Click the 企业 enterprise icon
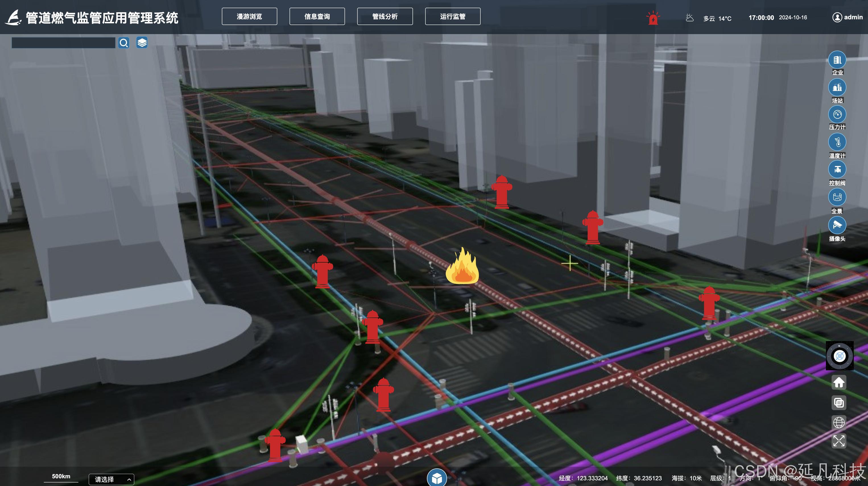This screenshot has height=486, width=868. (x=837, y=60)
